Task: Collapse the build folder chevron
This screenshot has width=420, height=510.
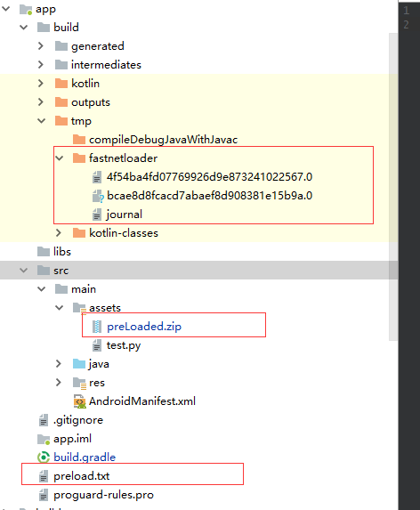Action: click(x=24, y=28)
